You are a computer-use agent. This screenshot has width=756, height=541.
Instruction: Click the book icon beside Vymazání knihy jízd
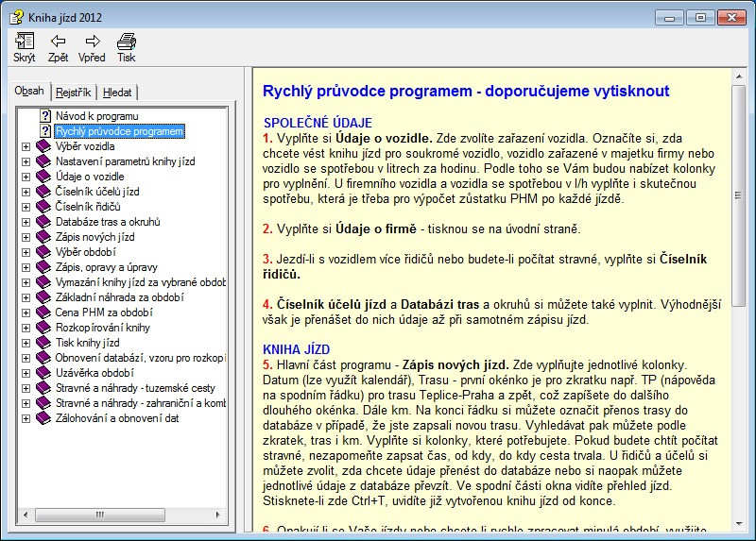click(43, 282)
